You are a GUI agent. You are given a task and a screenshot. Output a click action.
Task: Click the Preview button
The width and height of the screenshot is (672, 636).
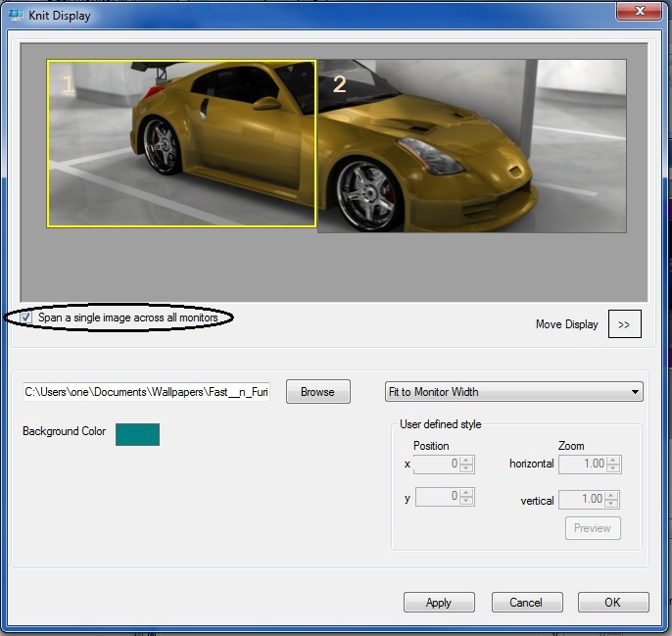[593, 528]
